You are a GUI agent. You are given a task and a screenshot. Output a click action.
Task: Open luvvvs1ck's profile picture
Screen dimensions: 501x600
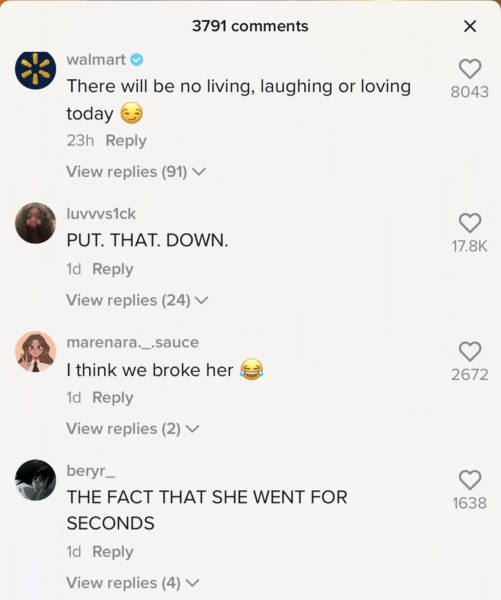pyautogui.click(x=36, y=223)
